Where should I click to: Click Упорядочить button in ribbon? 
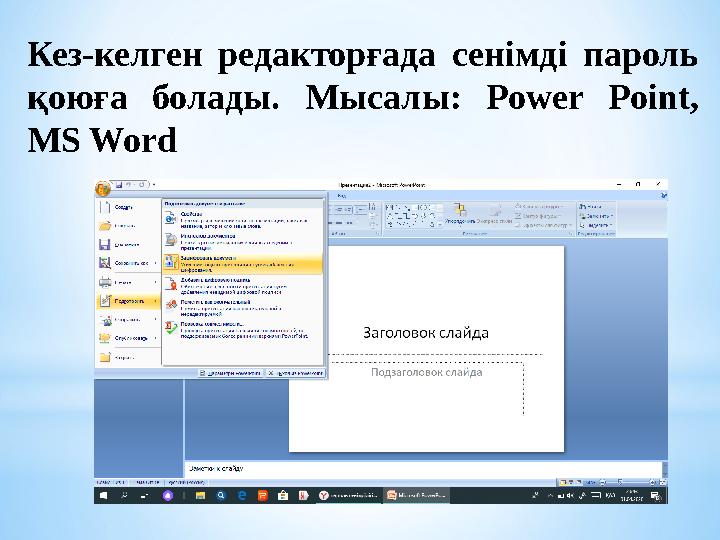[x=460, y=214]
